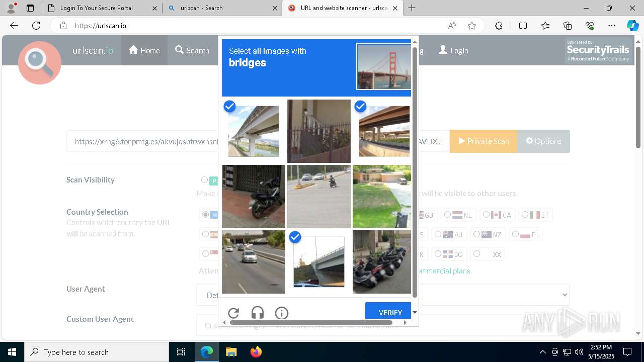
Task: Select the DO country radio button
Action: pyautogui.click(x=438, y=254)
